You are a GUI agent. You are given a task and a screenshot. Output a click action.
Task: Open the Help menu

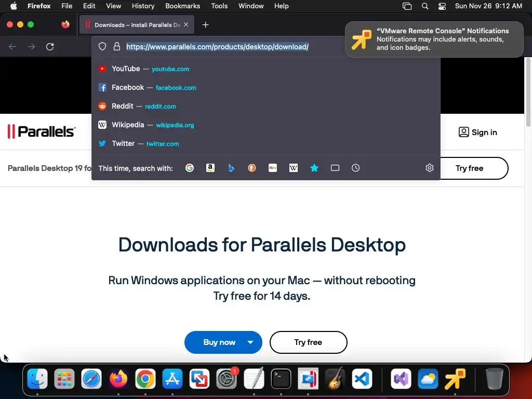point(281,6)
